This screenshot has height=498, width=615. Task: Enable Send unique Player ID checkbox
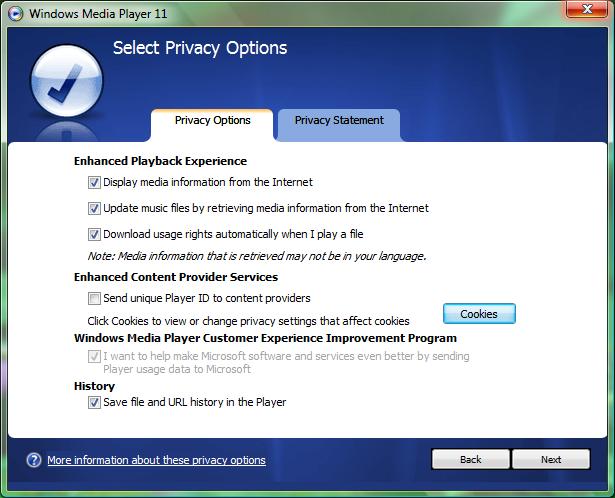coord(94,298)
